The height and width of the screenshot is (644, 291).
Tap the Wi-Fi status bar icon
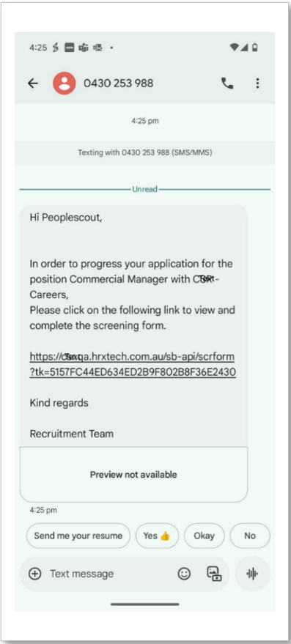point(235,48)
